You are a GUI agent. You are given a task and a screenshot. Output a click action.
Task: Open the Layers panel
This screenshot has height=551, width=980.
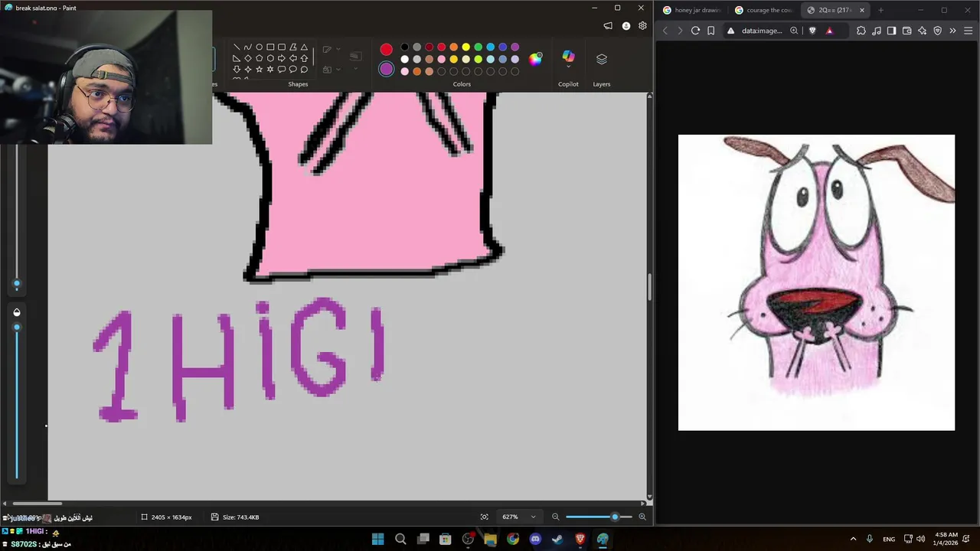[602, 60]
